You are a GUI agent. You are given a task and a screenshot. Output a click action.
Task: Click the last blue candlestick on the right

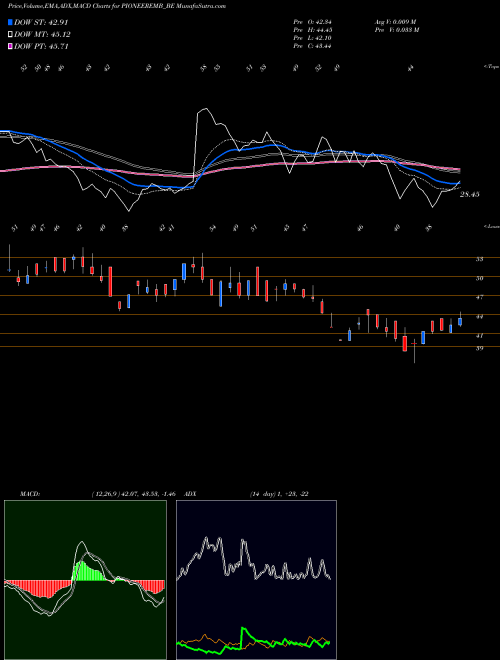[x=460, y=322]
